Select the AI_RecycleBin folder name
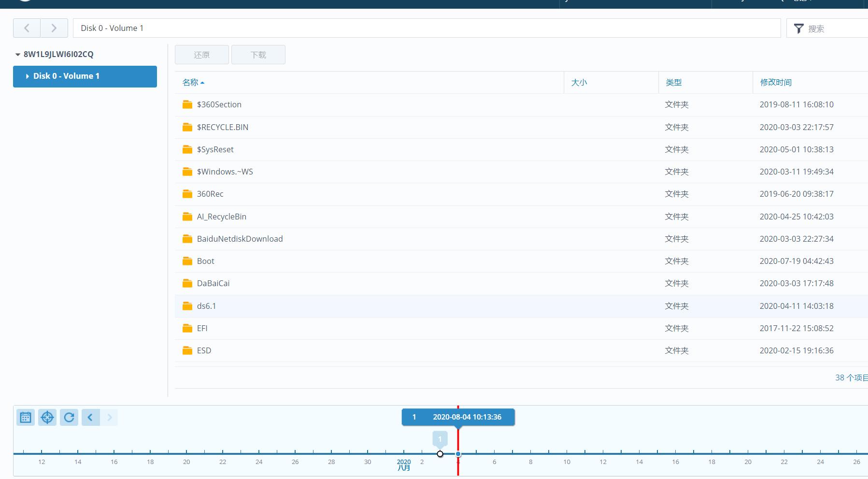Screen dimensions: 868x479 pyautogui.click(x=222, y=217)
